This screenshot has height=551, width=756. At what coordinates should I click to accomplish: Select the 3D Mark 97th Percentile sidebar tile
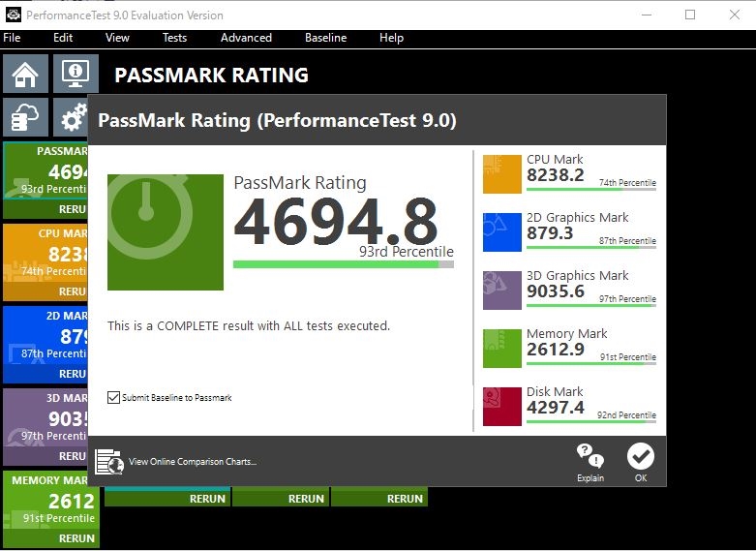pos(45,417)
